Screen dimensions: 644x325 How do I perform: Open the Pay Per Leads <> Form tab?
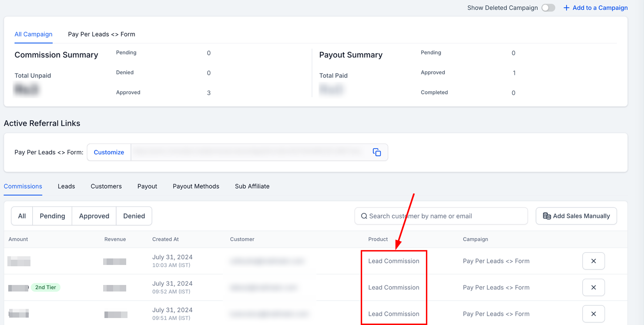[x=101, y=34]
